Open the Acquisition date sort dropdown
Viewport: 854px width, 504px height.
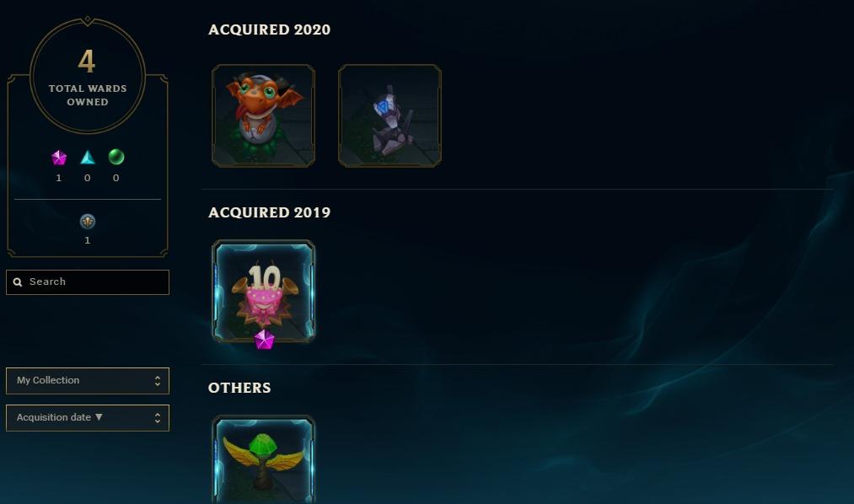pos(88,417)
